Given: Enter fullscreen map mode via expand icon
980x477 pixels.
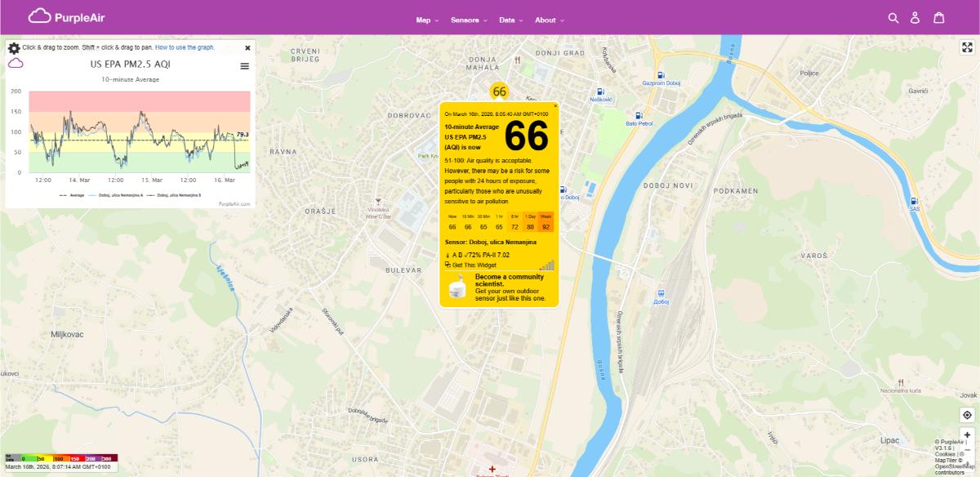Looking at the screenshot, I should point(967,47).
